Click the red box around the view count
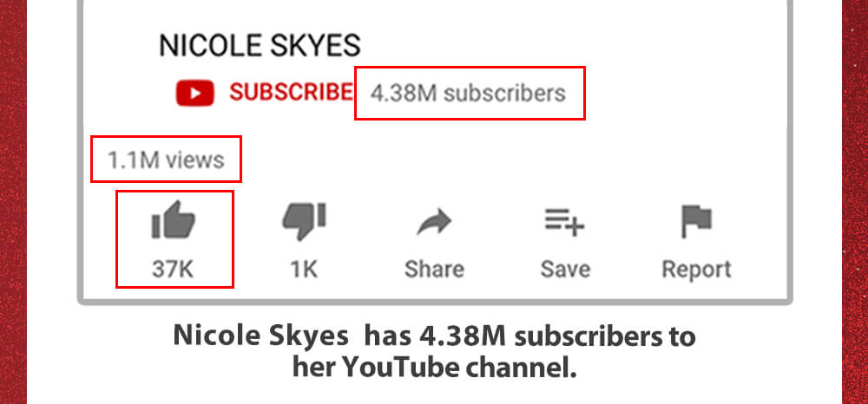 pyautogui.click(x=166, y=159)
